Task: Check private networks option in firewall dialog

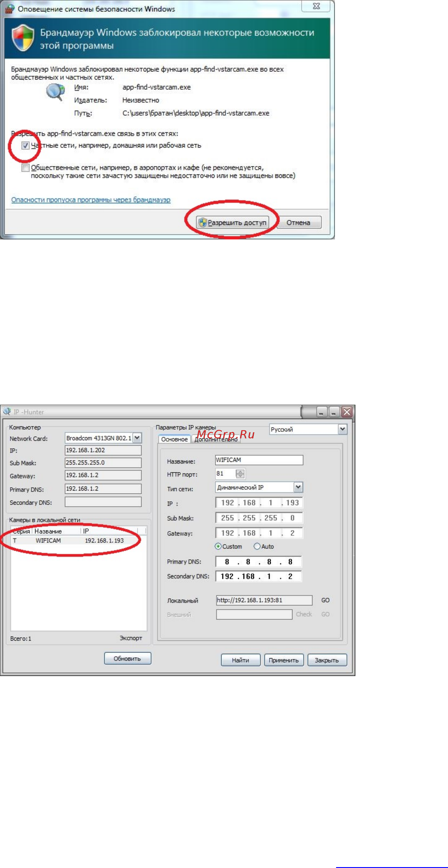Action: click(25, 146)
